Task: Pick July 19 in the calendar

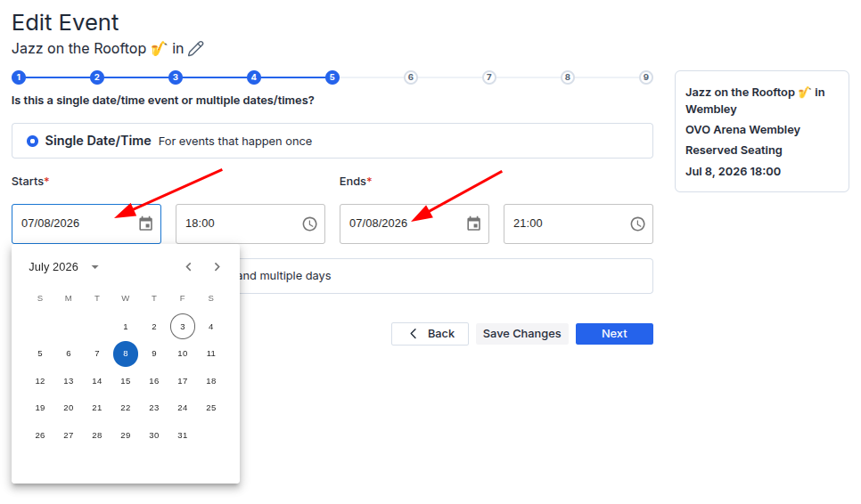Action: tap(40, 408)
